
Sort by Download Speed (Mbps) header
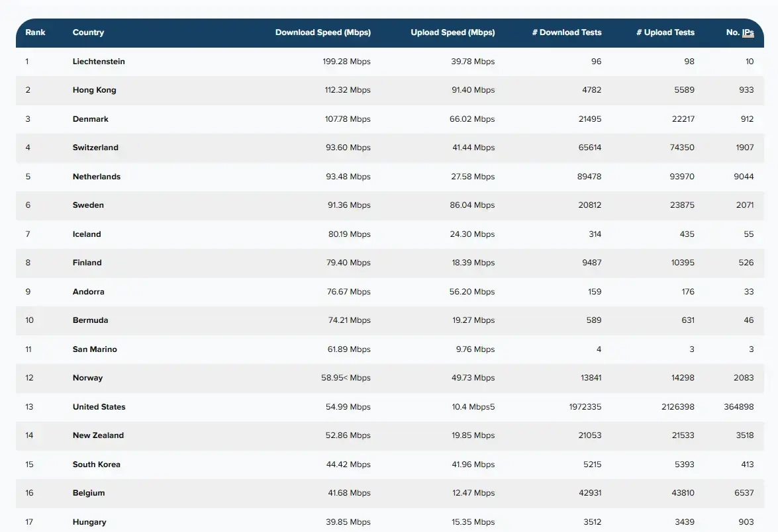(x=322, y=32)
